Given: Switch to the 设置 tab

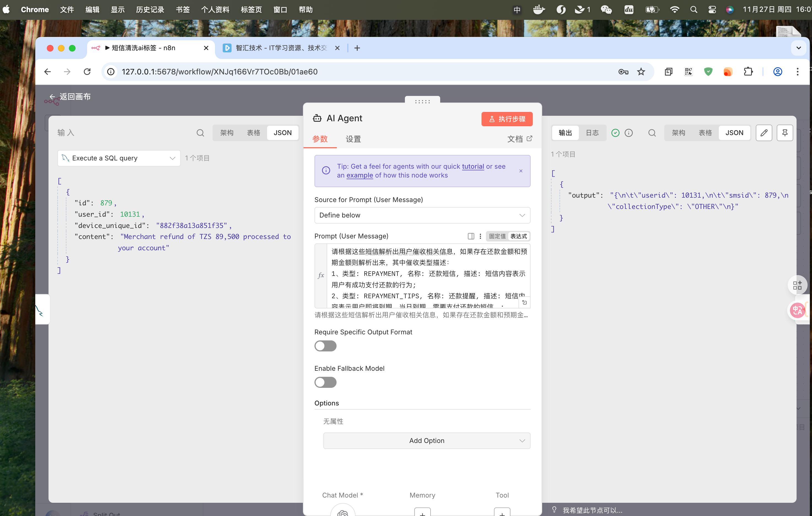Looking at the screenshot, I should tap(353, 139).
